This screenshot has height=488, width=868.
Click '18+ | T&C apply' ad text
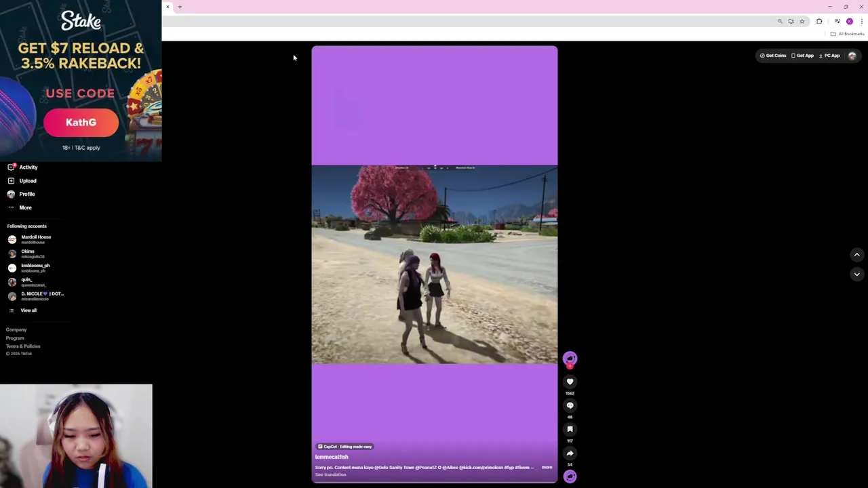click(x=81, y=148)
